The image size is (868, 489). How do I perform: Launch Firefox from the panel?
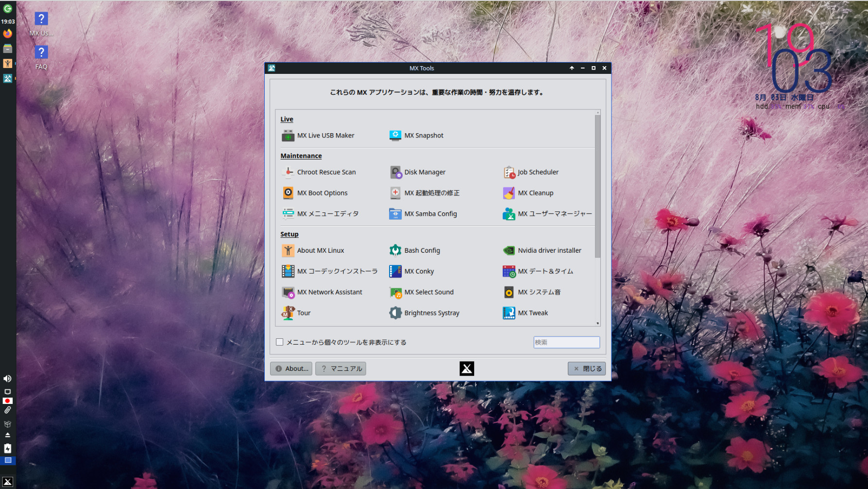click(x=7, y=34)
